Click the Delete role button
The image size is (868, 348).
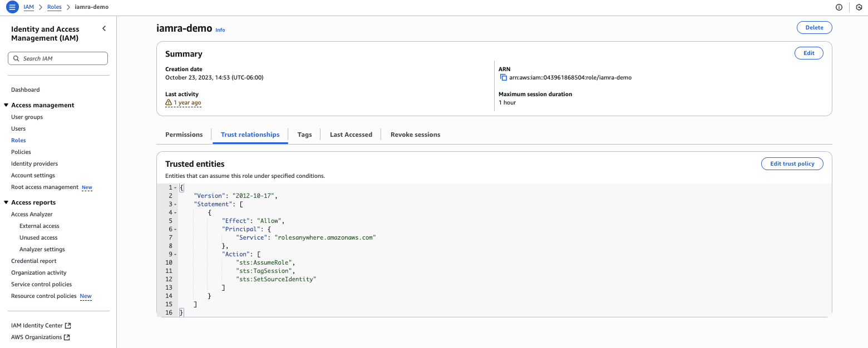click(814, 27)
